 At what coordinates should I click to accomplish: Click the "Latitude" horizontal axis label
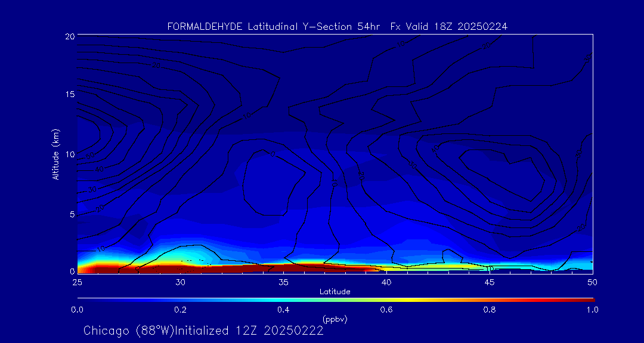point(335,292)
